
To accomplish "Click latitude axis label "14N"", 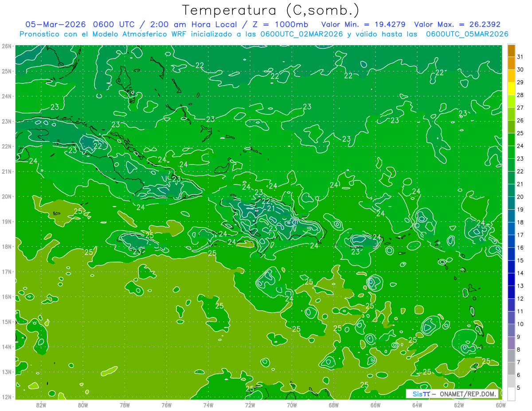I will pyautogui.click(x=7, y=347).
